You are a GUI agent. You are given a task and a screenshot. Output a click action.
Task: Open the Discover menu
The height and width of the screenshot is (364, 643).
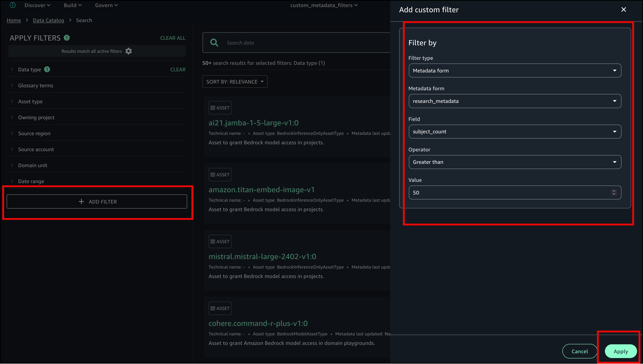coord(37,5)
